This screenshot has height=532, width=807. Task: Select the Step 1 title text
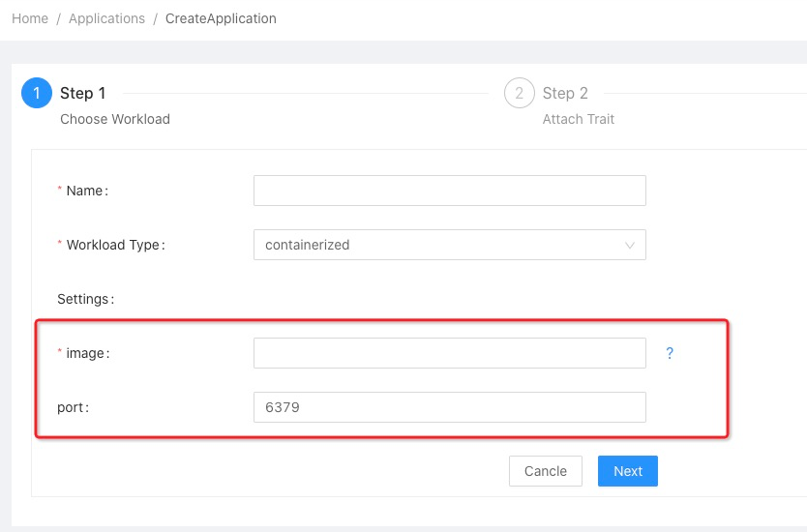[x=83, y=93]
